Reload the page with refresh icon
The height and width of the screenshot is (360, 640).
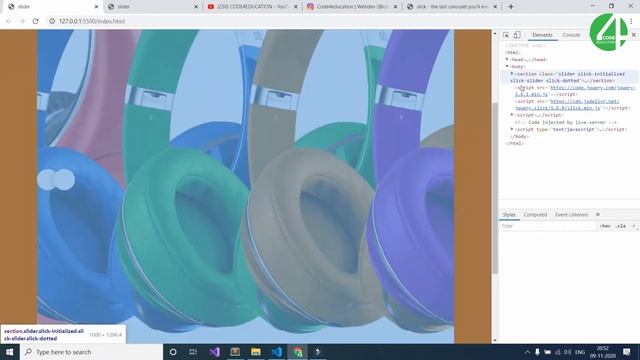point(36,21)
